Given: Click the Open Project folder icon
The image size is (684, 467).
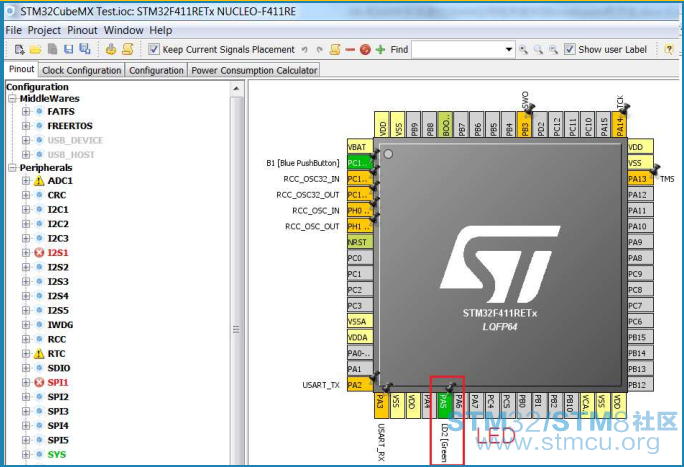Looking at the screenshot, I should [x=35, y=49].
